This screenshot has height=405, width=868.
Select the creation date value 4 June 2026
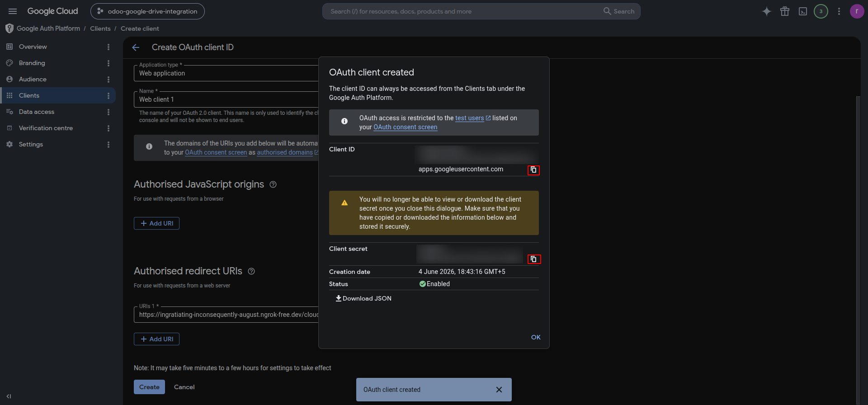[462, 272]
